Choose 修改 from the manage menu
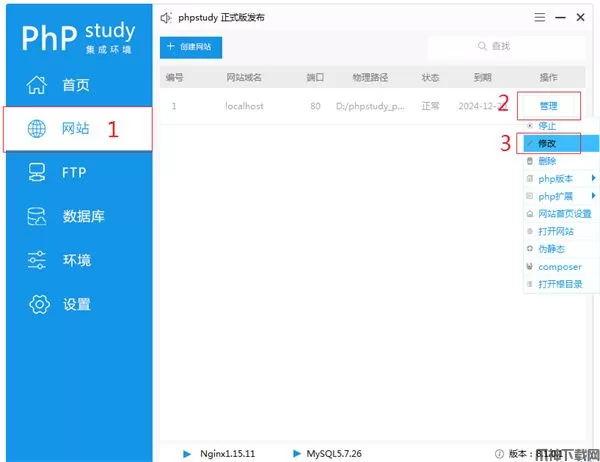The height and width of the screenshot is (462, 600). [x=561, y=144]
